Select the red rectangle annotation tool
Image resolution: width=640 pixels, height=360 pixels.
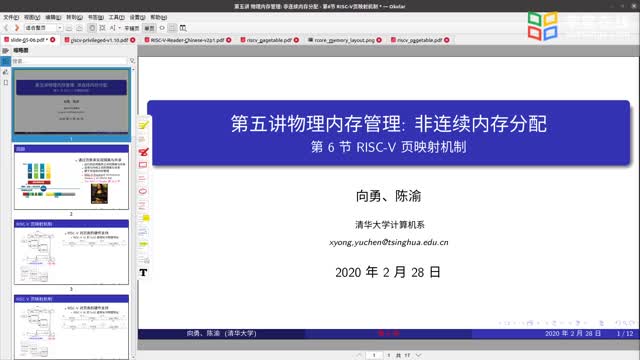pos(143,165)
